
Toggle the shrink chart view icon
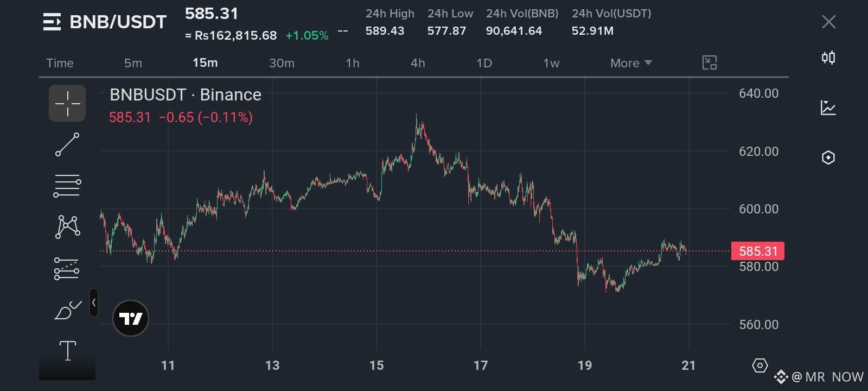(710, 63)
